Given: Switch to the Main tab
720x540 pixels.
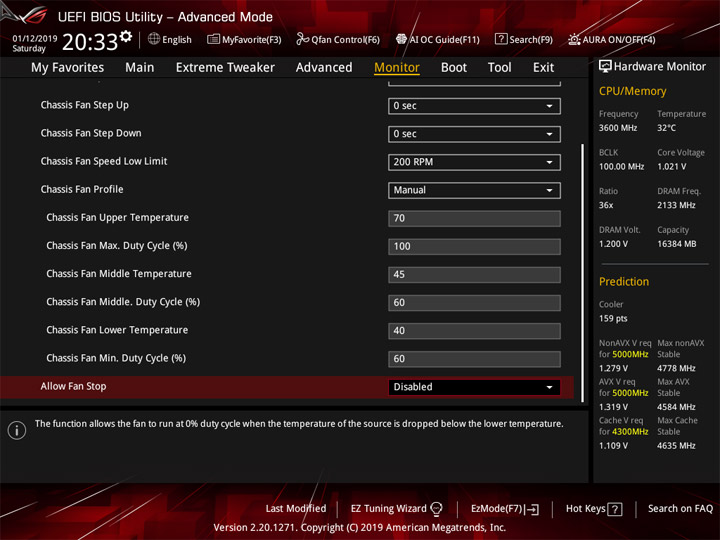Looking at the screenshot, I should (x=140, y=68).
